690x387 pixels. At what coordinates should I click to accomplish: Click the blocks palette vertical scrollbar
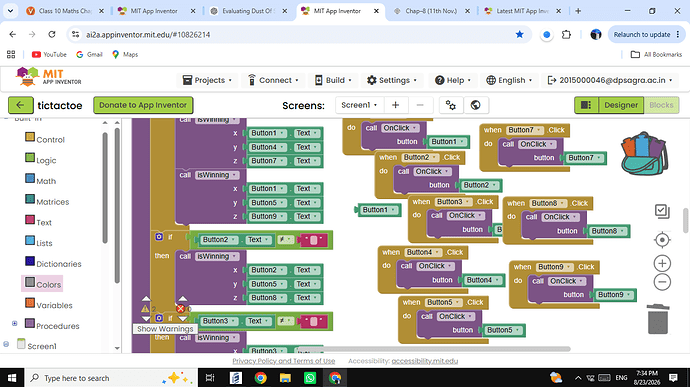(x=105, y=187)
